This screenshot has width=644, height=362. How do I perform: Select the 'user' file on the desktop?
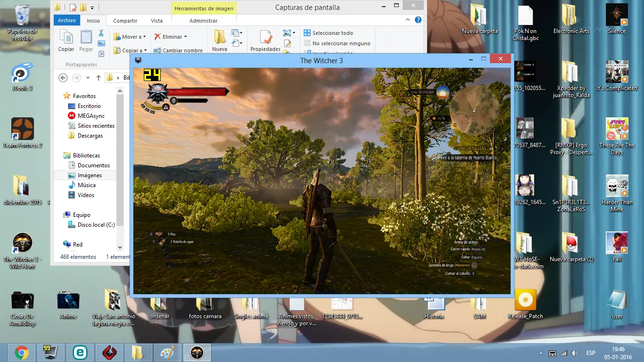click(x=617, y=304)
